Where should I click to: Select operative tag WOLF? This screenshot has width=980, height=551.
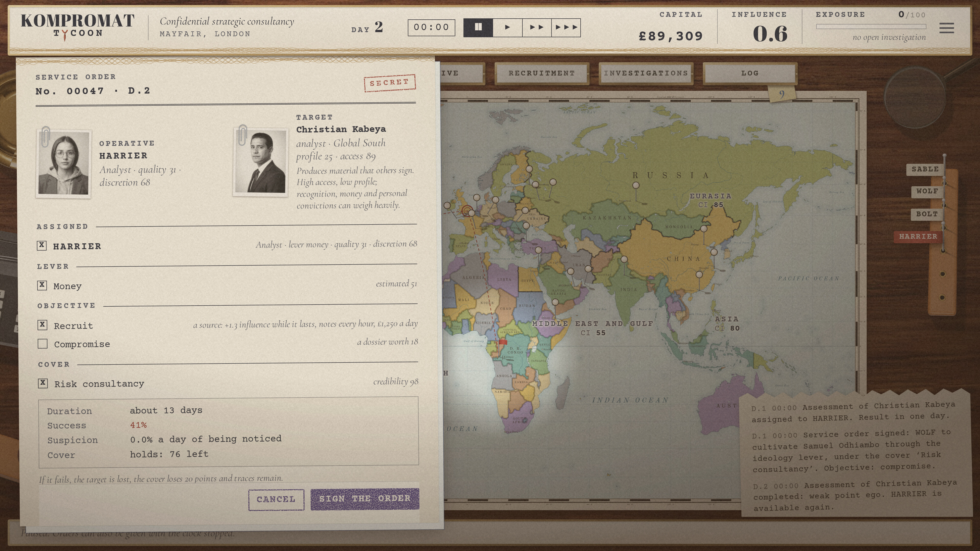click(x=927, y=191)
